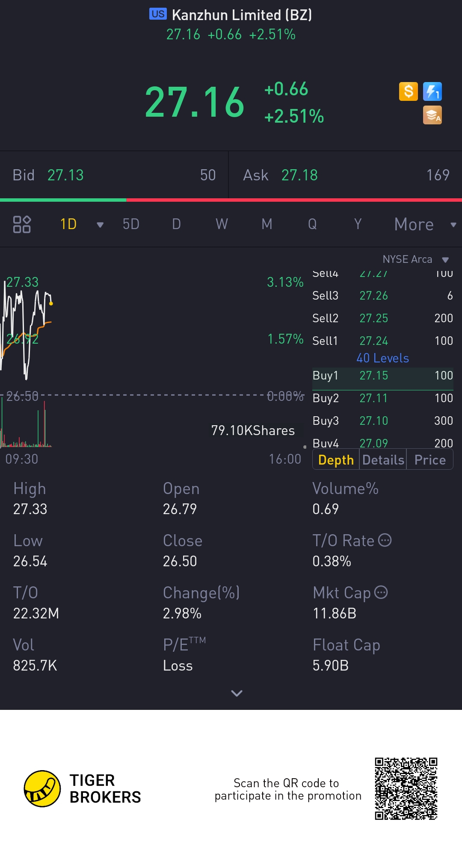Tap the blue US market flag badge
This screenshot has width=462, height=868.
tap(158, 14)
